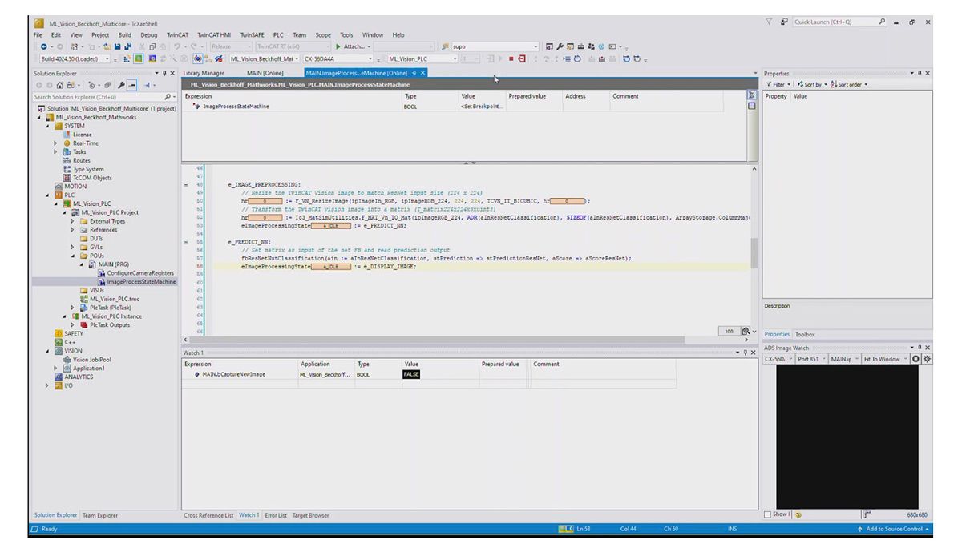Click the Image Watch record circle icon
This screenshot has height=560, width=962.
pyautogui.click(x=916, y=358)
